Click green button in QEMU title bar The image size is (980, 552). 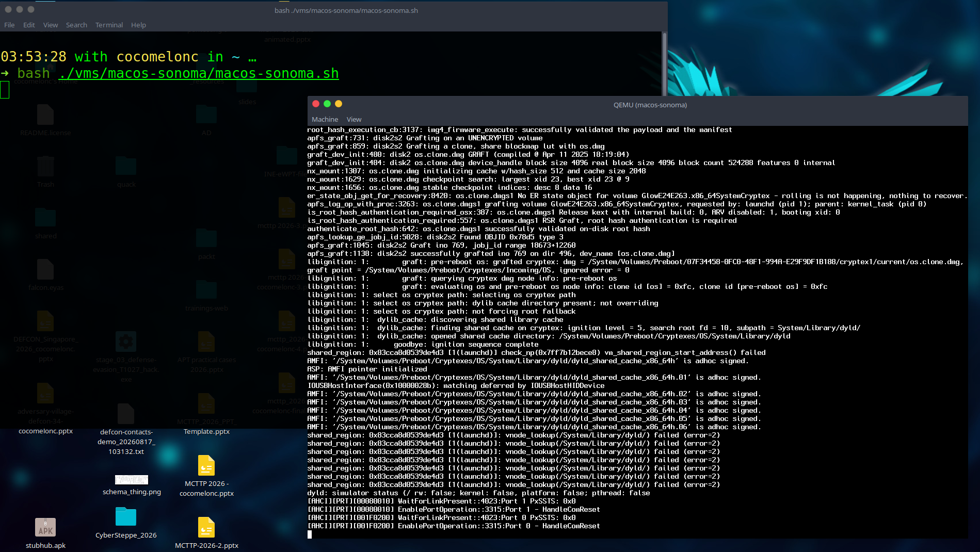(x=327, y=104)
